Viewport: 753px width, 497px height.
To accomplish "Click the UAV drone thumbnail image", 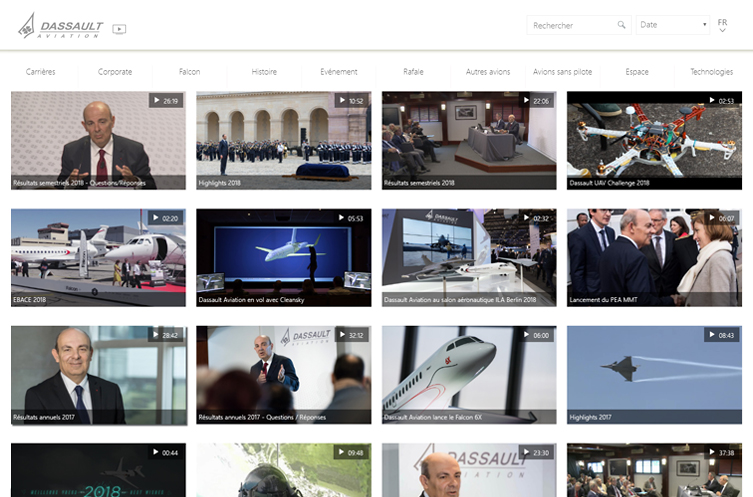I will point(654,139).
